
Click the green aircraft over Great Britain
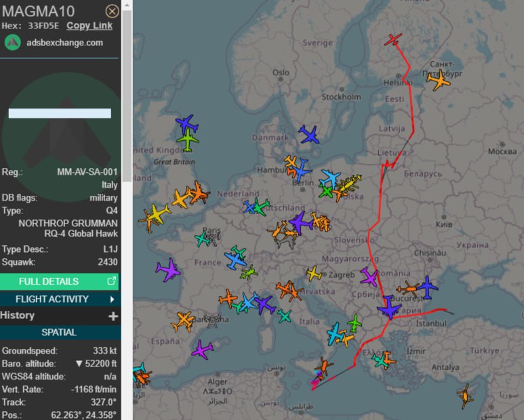tap(188, 140)
